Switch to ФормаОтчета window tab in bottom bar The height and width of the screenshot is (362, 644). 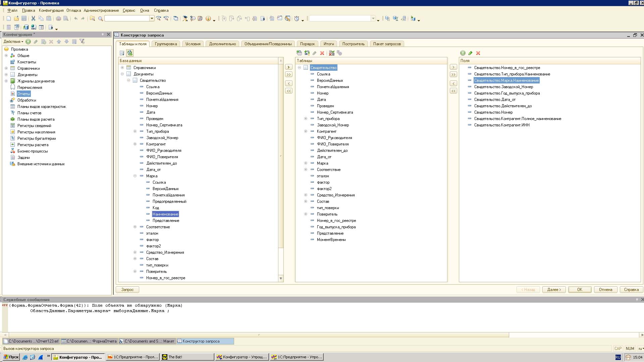point(89,341)
